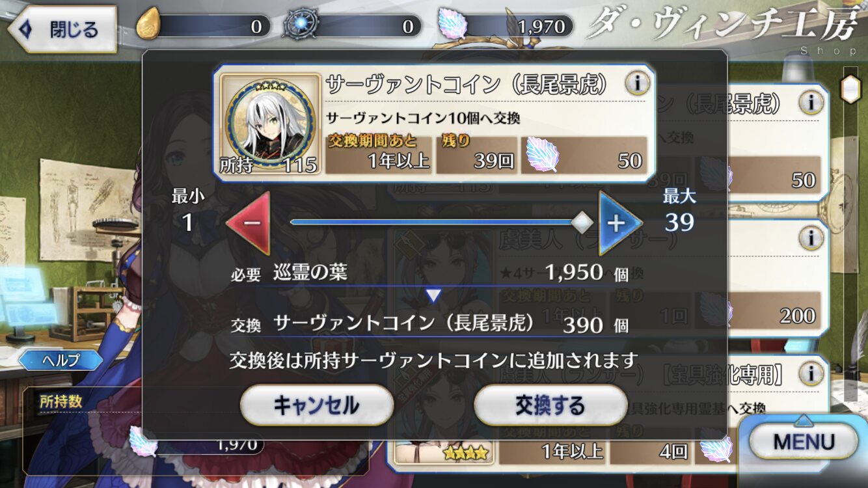Click the white down triangle between rows
This screenshot has height=488, width=868.
tap(433, 297)
